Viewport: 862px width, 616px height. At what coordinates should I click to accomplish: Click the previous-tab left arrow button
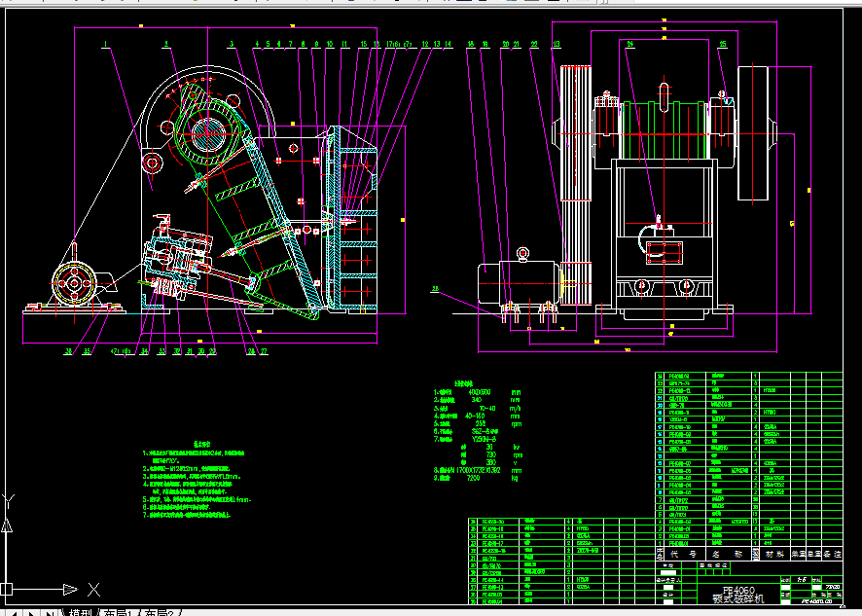(15, 613)
